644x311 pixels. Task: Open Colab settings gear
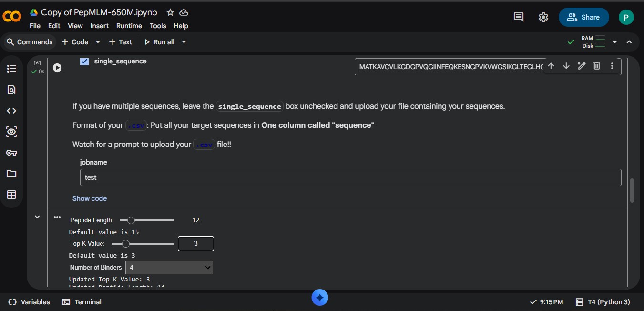(543, 17)
